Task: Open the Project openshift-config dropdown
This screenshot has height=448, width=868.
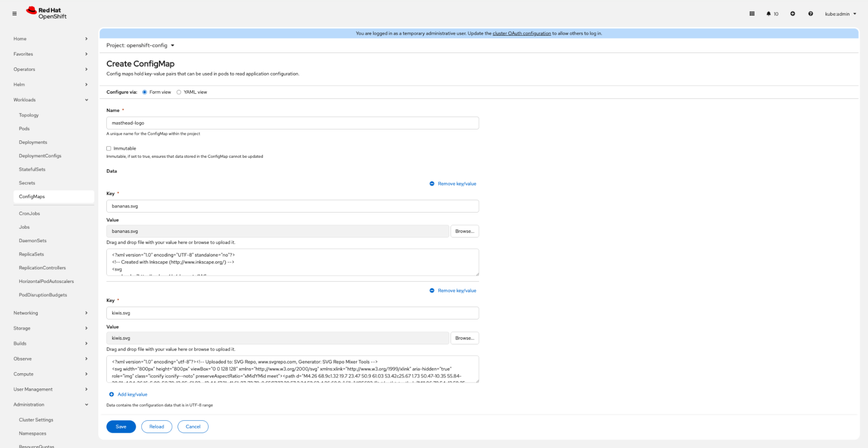Action: point(140,46)
